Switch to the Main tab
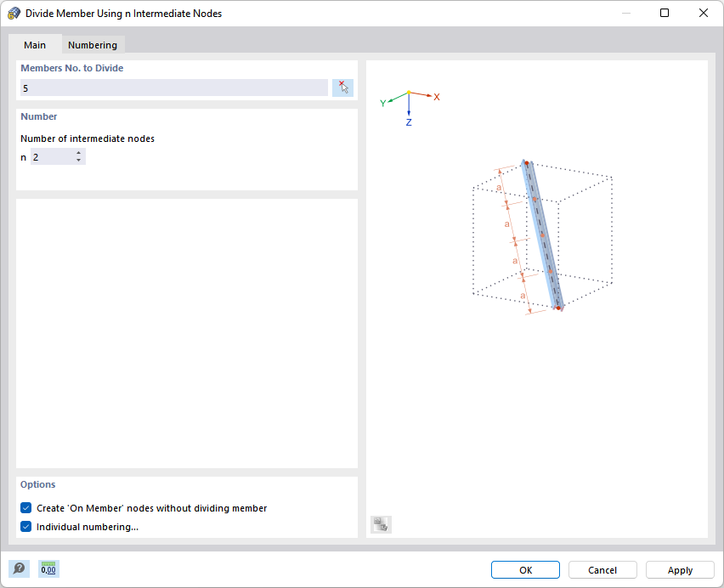Image resolution: width=724 pixels, height=588 pixels. (x=35, y=45)
